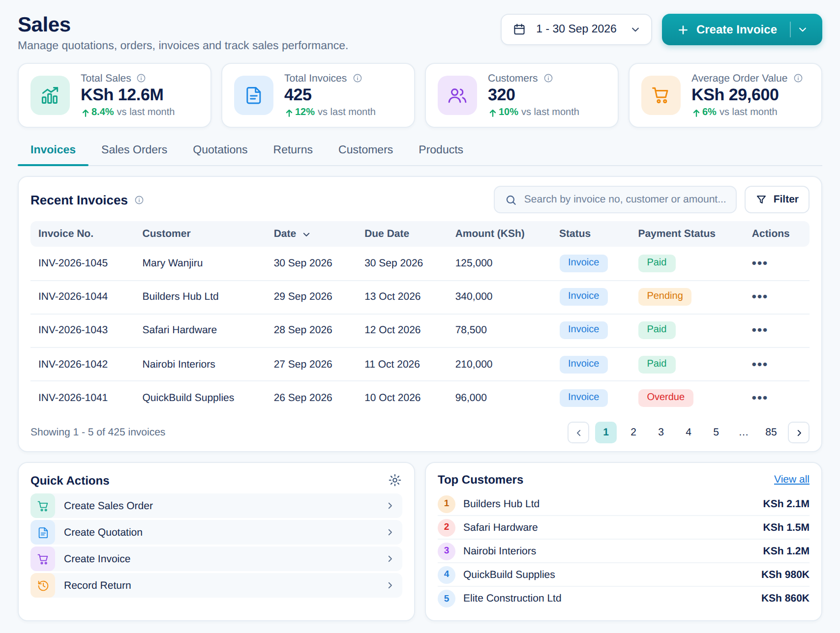
Task: Open View all top customers link
Action: tap(792, 479)
